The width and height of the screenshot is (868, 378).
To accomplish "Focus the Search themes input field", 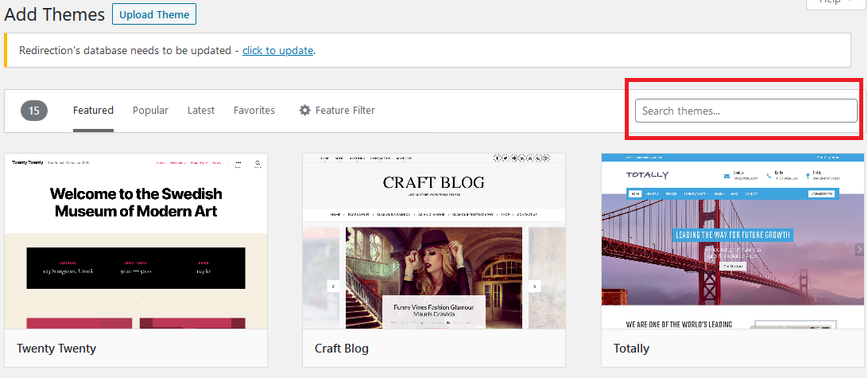I will coord(746,111).
